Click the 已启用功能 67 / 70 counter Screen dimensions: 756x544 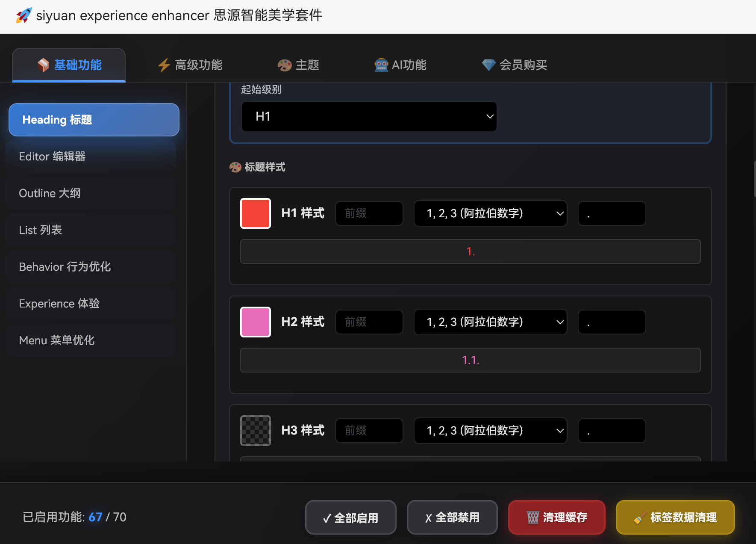(x=74, y=517)
